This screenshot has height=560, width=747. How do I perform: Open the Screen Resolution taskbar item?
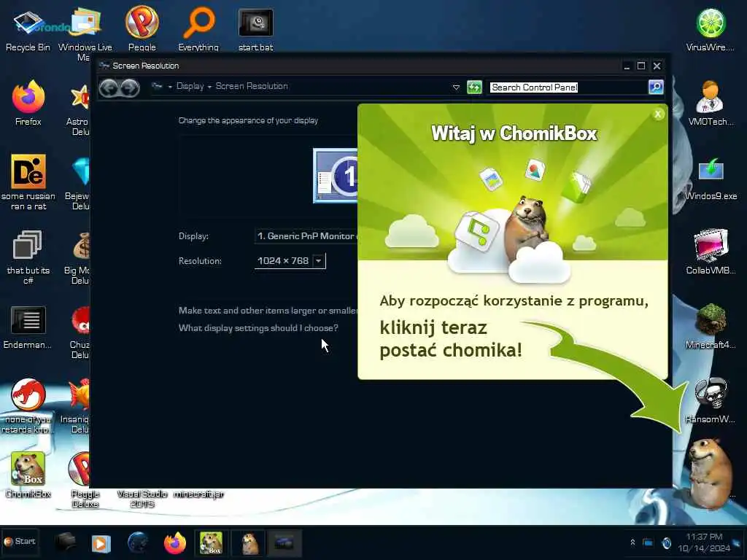[x=284, y=542]
